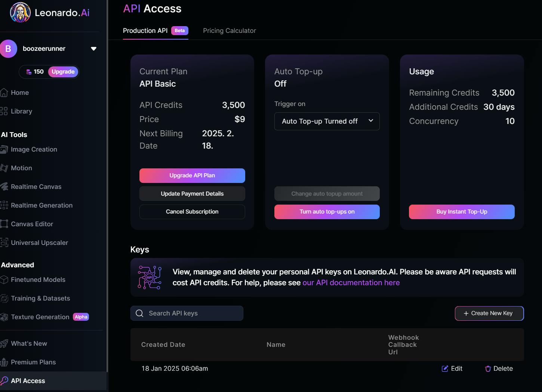Click the Search API keys field

pyautogui.click(x=187, y=313)
